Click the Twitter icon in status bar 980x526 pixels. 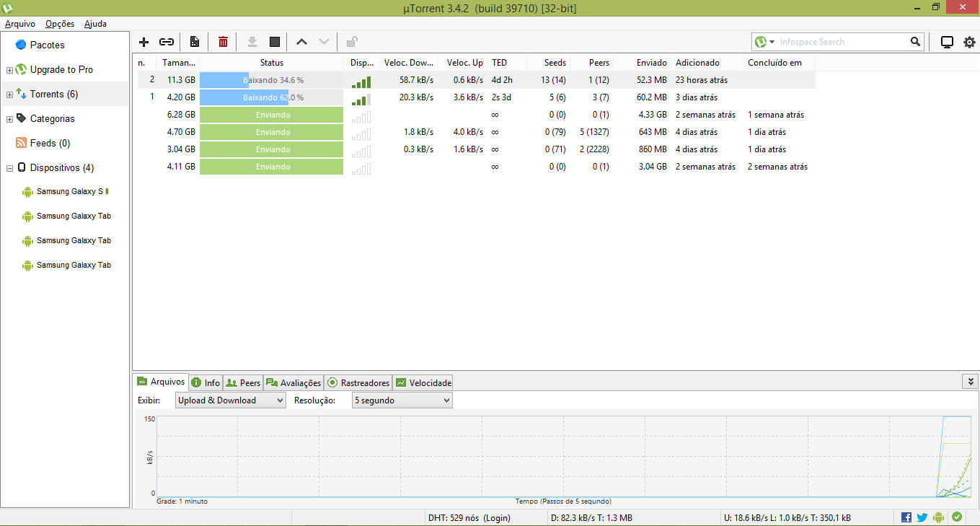pos(922,517)
